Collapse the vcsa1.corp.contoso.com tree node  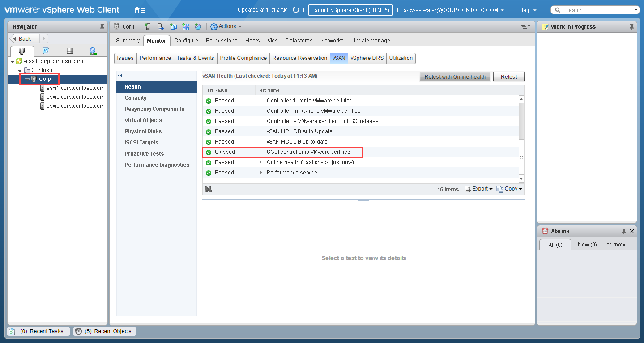(12, 61)
